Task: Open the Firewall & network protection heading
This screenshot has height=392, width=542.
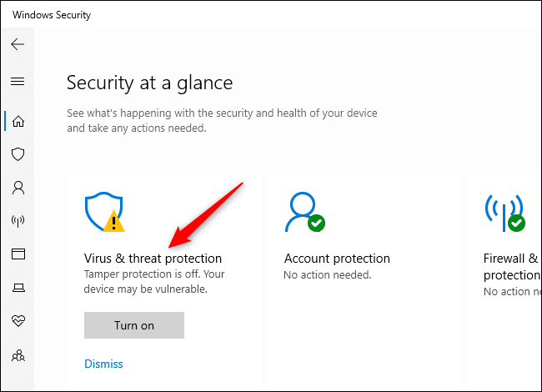Action: [x=512, y=266]
